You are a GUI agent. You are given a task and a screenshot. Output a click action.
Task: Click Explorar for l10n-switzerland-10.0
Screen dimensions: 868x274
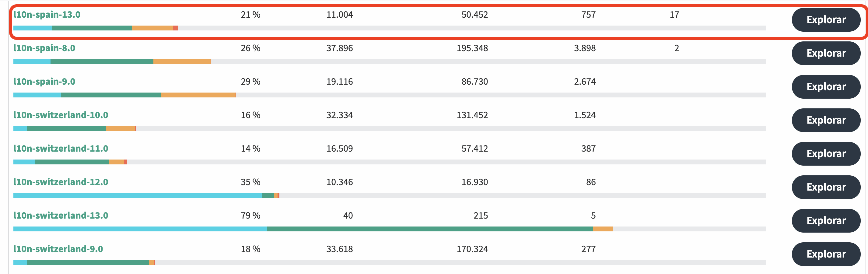tap(826, 120)
